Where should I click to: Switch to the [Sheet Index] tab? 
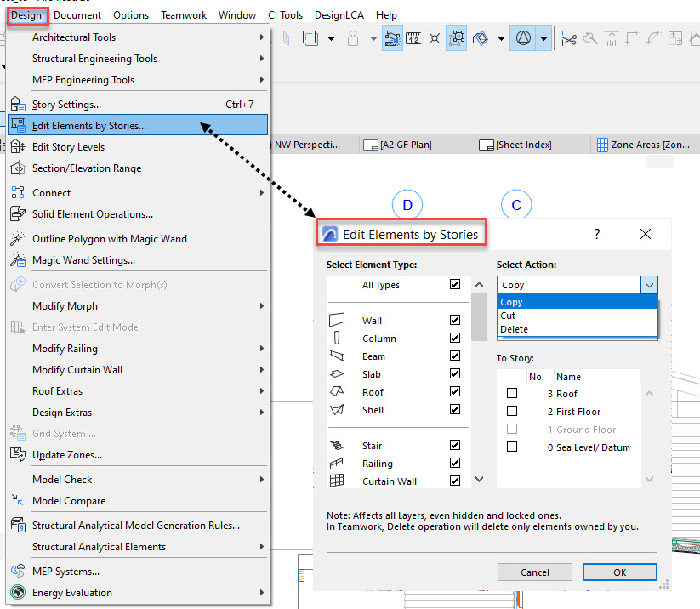(x=532, y=145)
